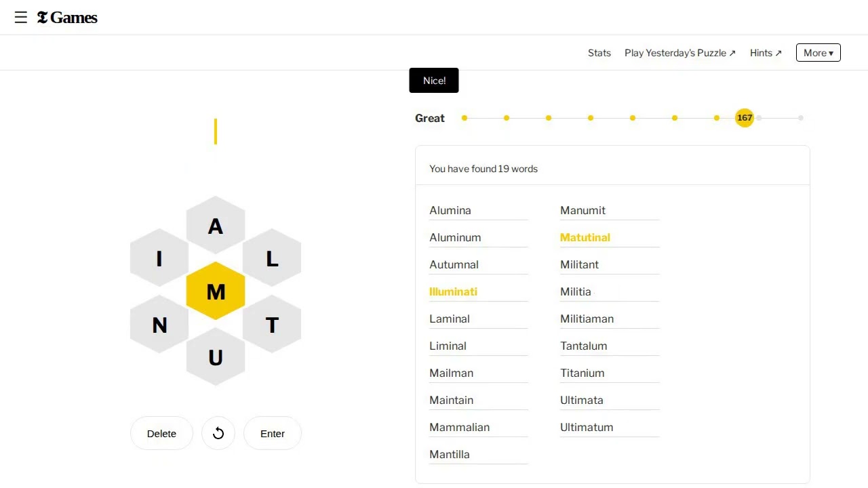Submit the word with Enter button
Screen dimensions: 868x488
273,434
